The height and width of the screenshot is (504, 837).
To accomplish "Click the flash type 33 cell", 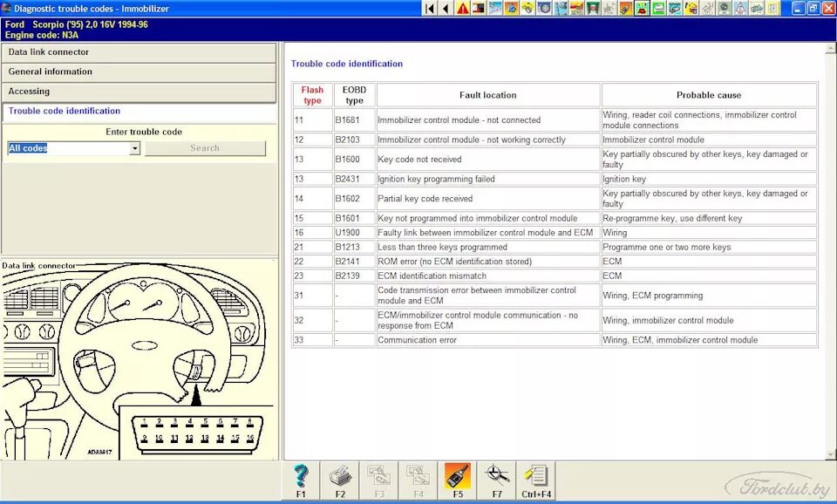I will [312, 340].
